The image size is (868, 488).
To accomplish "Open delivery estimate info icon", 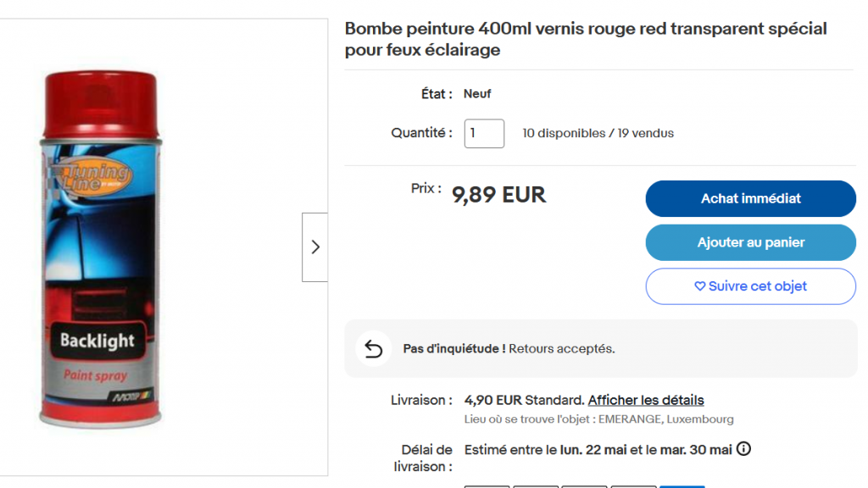I will tap(744, 449).
